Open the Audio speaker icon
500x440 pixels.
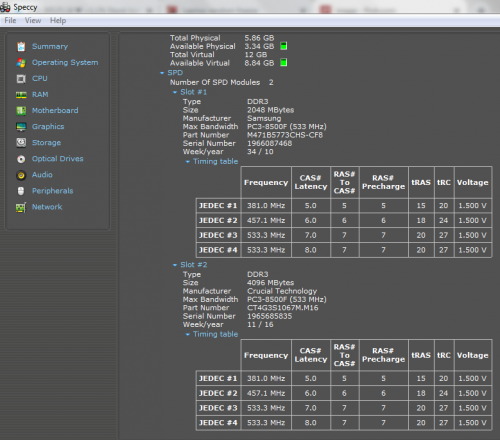21,175
